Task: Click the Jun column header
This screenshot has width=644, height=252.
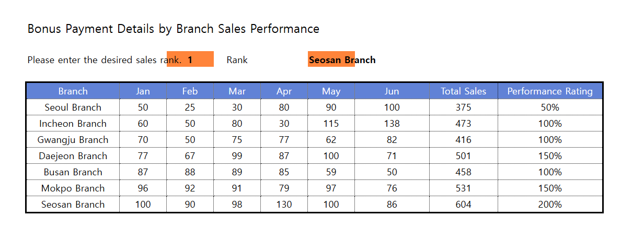Action: click(x=392, y=91)
